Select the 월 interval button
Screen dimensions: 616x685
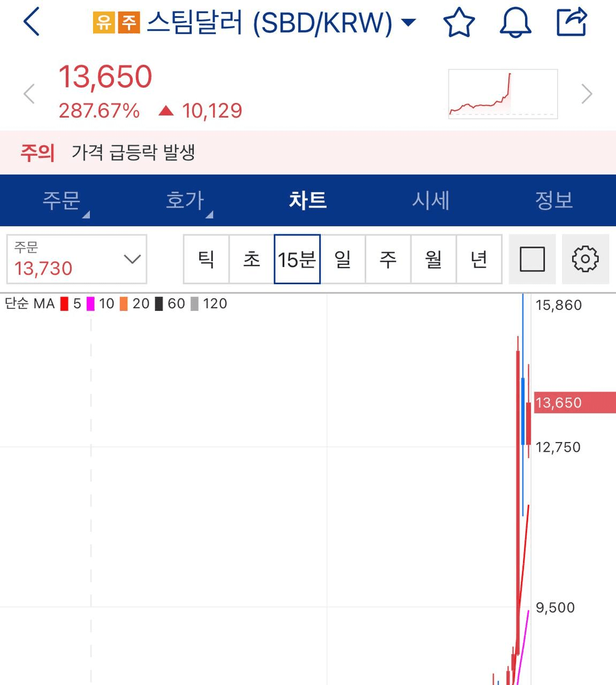click(434, 259)
